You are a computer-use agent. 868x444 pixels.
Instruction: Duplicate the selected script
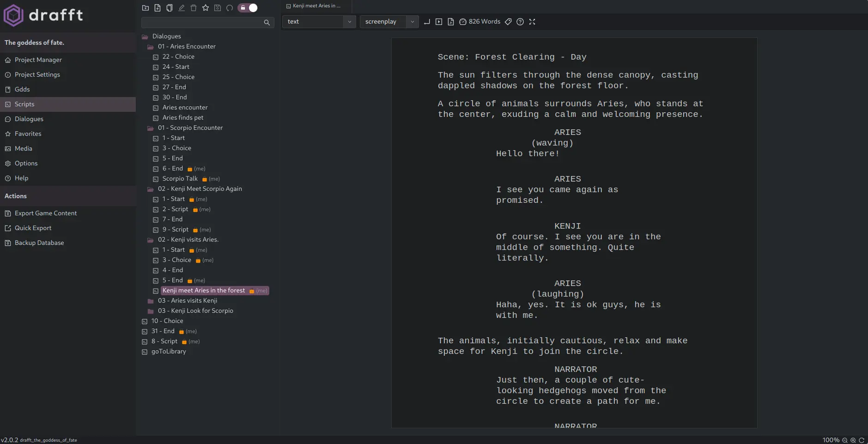coord(170,8)
